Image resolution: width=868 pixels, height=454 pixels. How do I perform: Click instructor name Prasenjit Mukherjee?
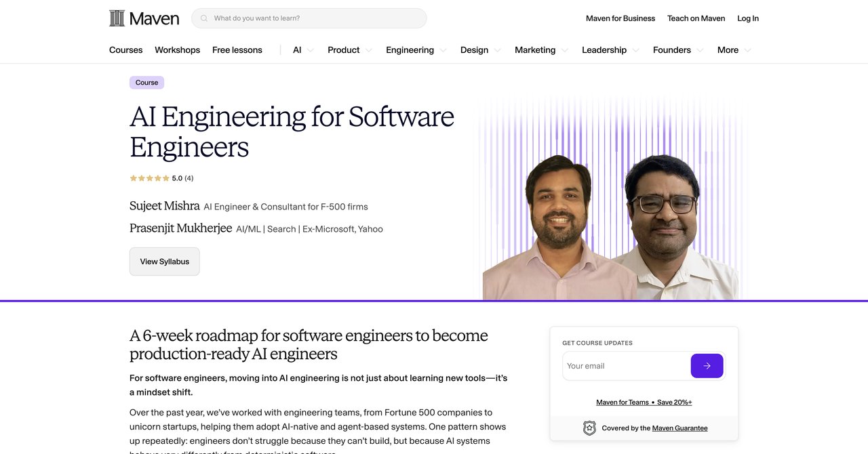pos(180,228)
